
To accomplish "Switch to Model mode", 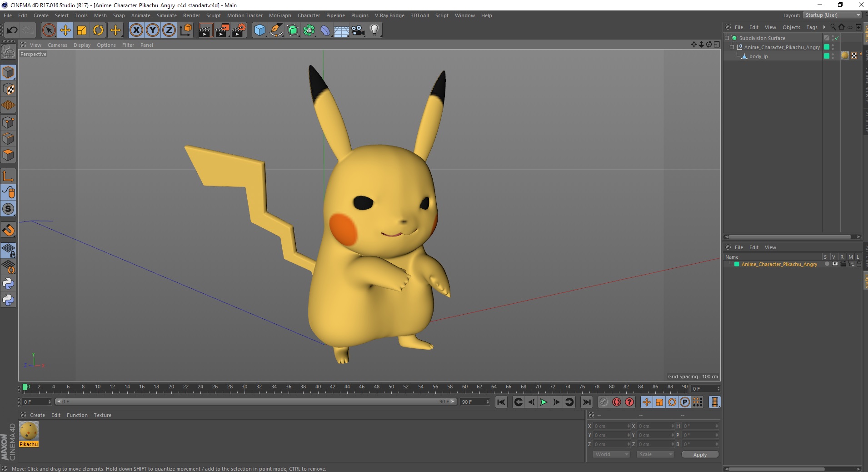I will pos(8,73).
